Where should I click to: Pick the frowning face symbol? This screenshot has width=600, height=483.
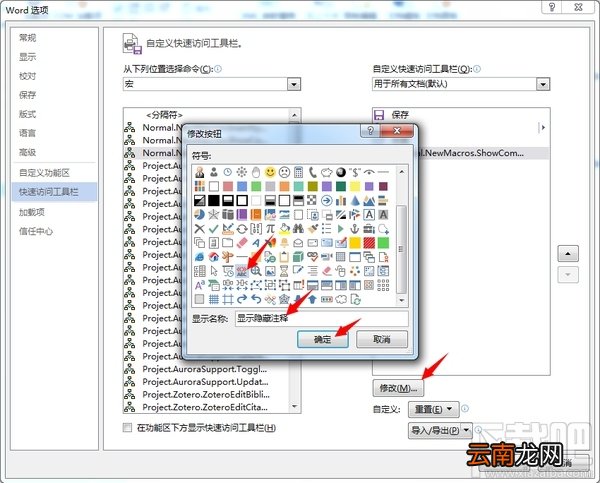pos(284,172)
